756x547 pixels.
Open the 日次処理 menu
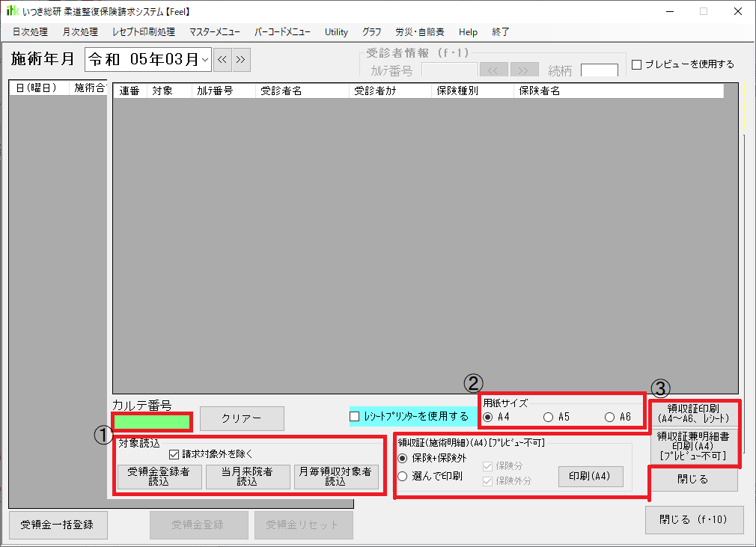pos(30,32)
